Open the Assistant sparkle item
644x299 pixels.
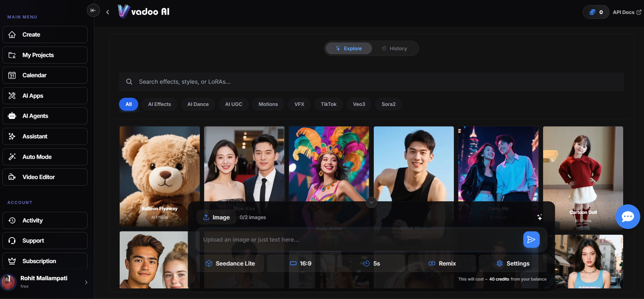(45, 136)
